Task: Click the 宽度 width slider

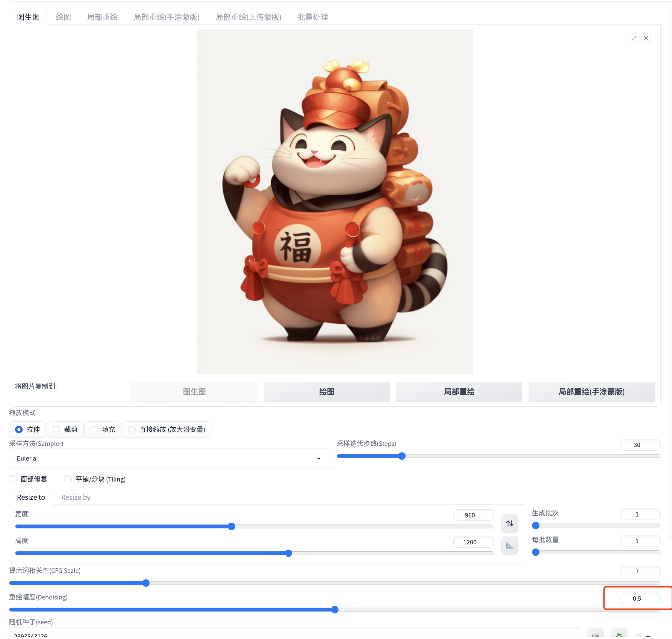Action: coord(254,526)
